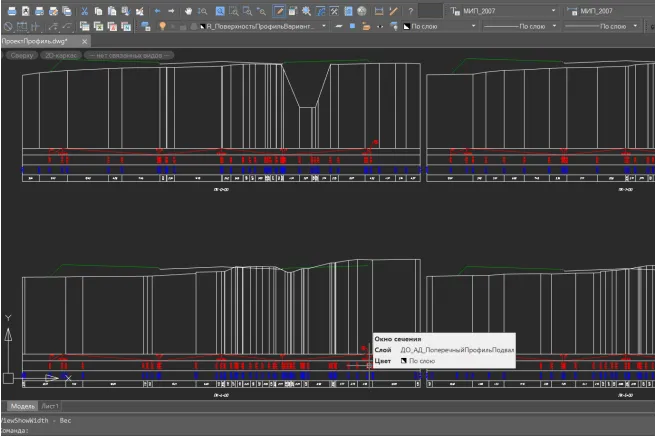Viewport: 656px width, 436px height.
Task: Click the 'нет связанных видов' button
Action: click(128, 55)
